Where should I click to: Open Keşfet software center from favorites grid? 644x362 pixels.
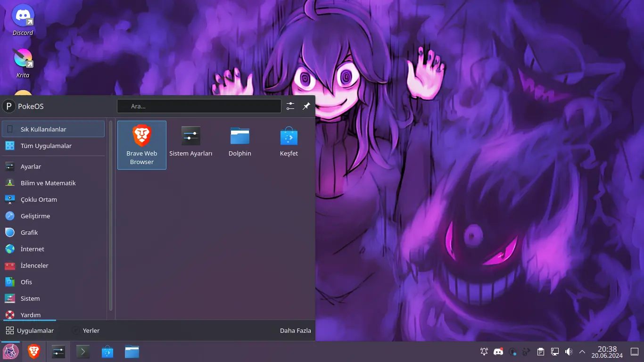point(289,141)
